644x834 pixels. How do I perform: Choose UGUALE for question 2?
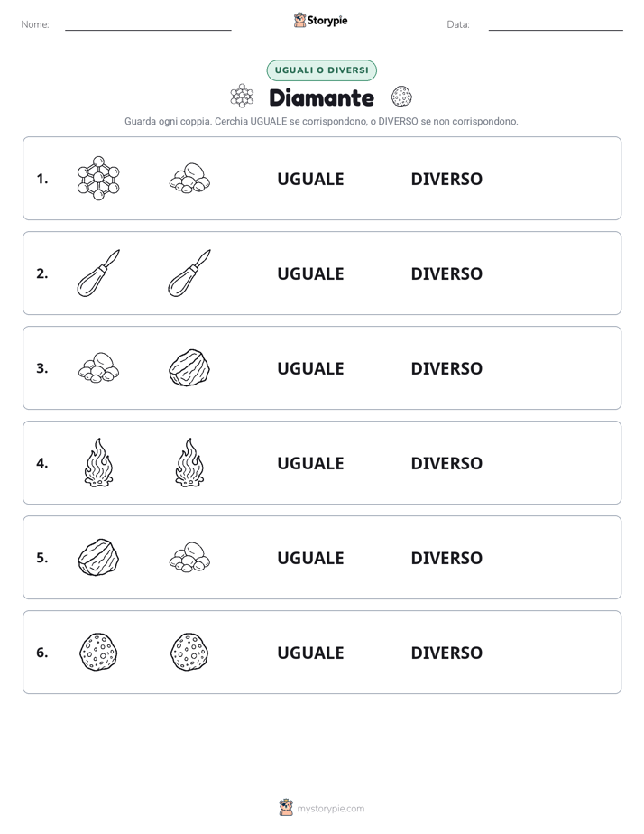[310, 273]
